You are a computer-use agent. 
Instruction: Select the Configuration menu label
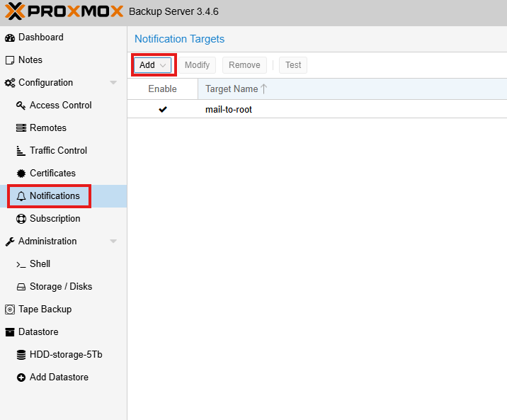point(45,83)
